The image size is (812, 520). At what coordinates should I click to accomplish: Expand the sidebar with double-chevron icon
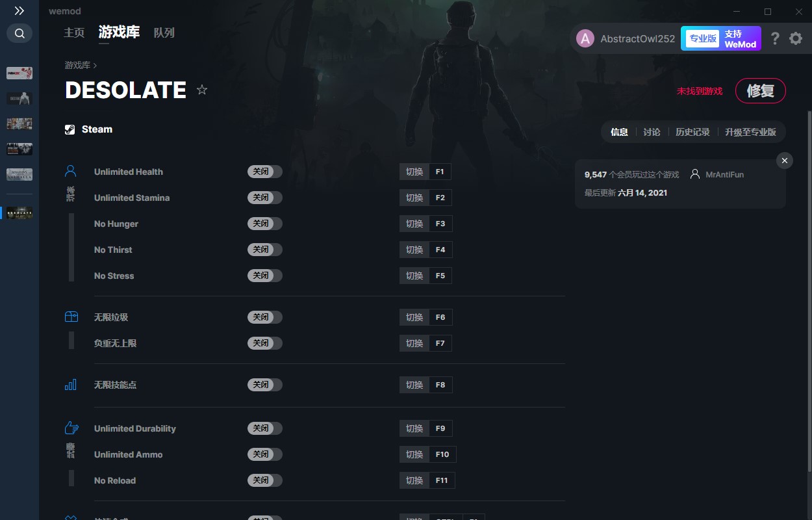[19, 11]
